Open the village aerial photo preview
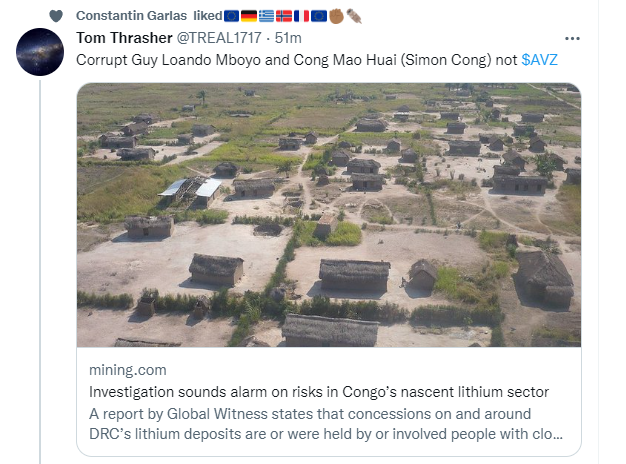Viewport: 626px width, 464px height. [x=329, y=214]
